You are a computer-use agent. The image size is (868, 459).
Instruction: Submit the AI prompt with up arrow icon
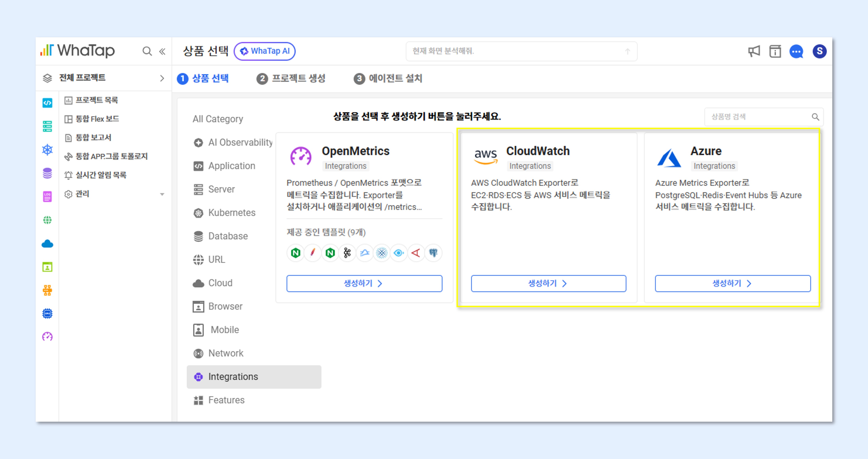[x=627, y=51]
